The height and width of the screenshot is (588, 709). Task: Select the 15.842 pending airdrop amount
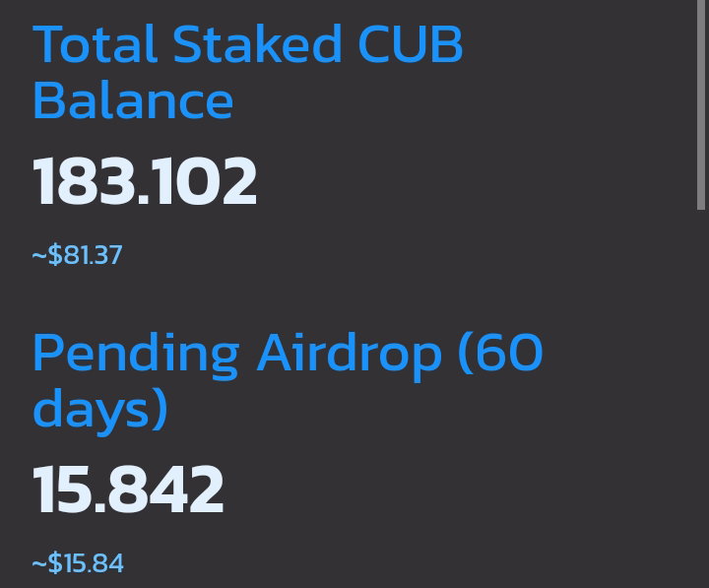click(x=128, y=490)
